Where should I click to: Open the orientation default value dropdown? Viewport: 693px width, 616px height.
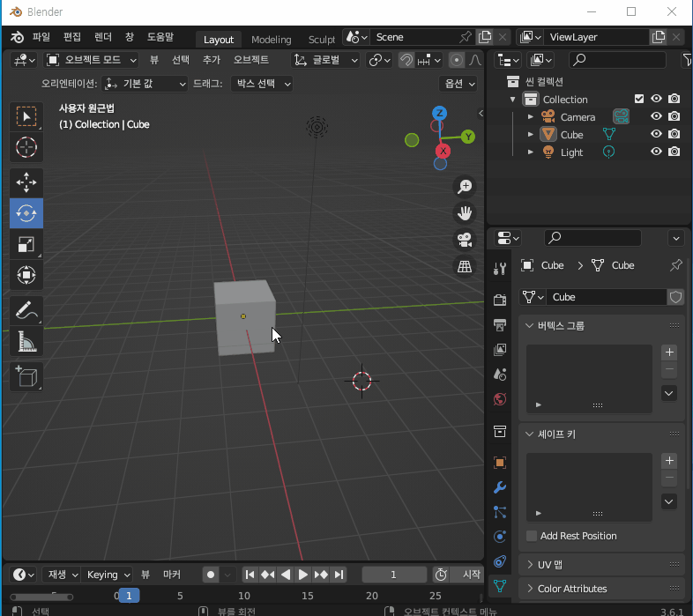click(x=145, y=84)
